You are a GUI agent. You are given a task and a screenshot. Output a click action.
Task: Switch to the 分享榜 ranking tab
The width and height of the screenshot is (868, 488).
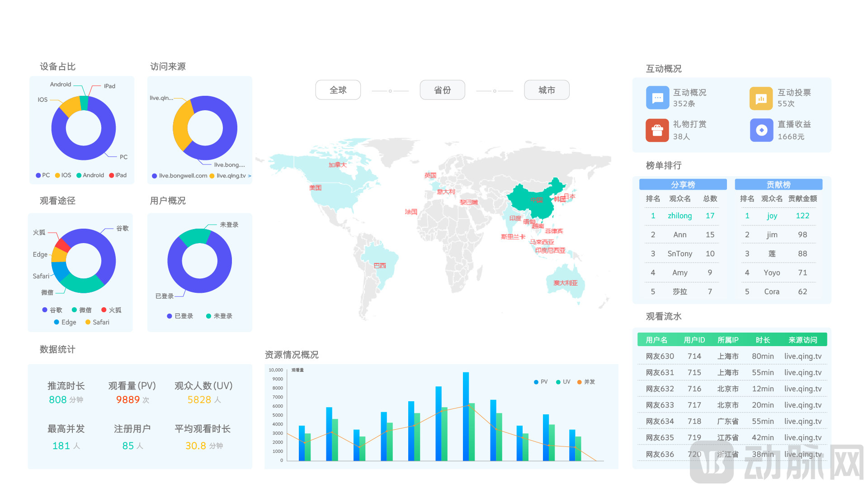pyautogui.click(x=683, y=184)
